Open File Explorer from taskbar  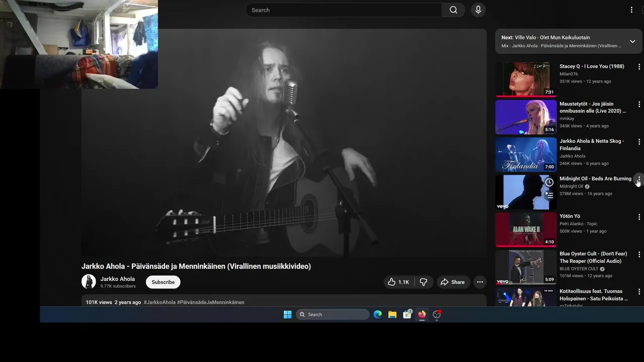[392, 314]
